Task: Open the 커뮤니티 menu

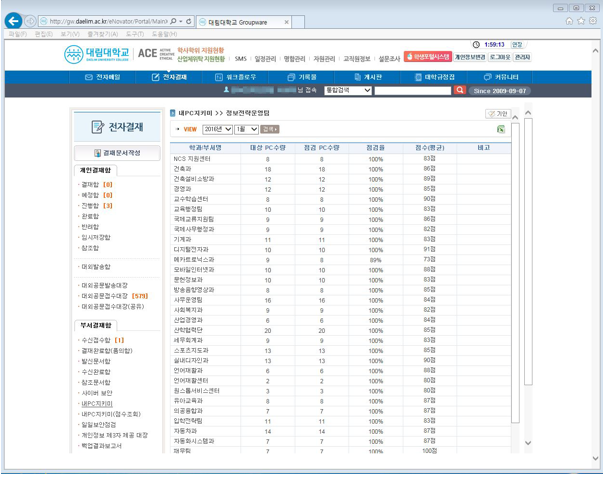Action: pyautogui.click(x=501, y=77)
